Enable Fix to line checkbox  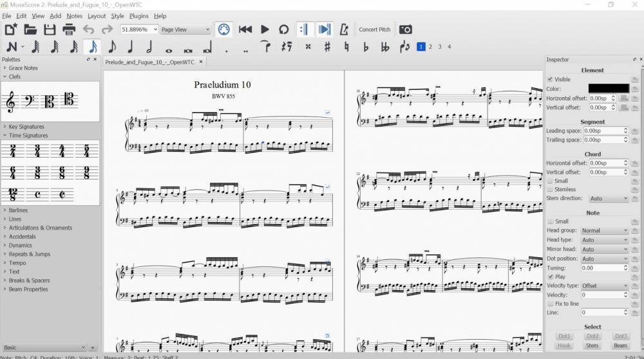coord(551,304)
